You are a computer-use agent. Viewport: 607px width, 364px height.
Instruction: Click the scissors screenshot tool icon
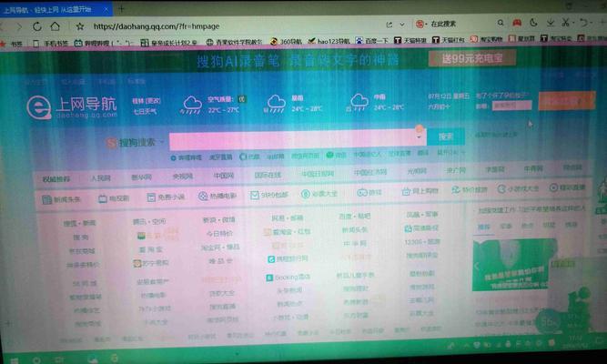(566, 22)
